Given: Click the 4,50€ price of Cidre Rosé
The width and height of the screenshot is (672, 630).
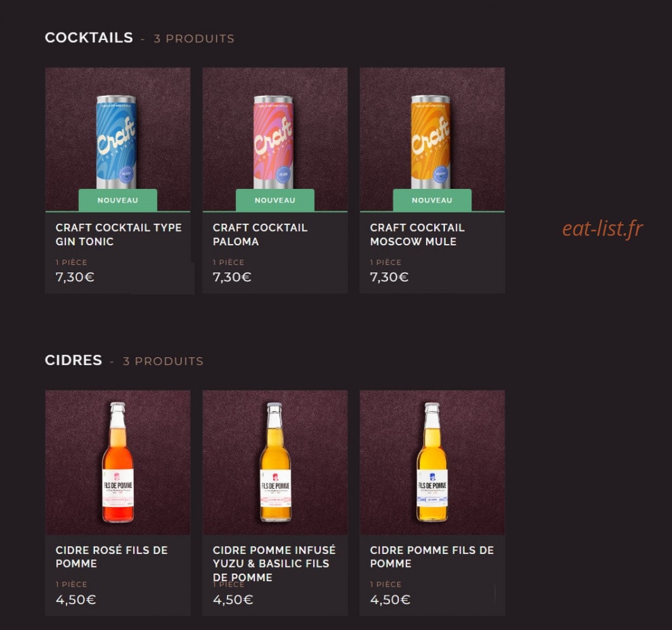Looking at the screenshot, I should pos(75,599).
